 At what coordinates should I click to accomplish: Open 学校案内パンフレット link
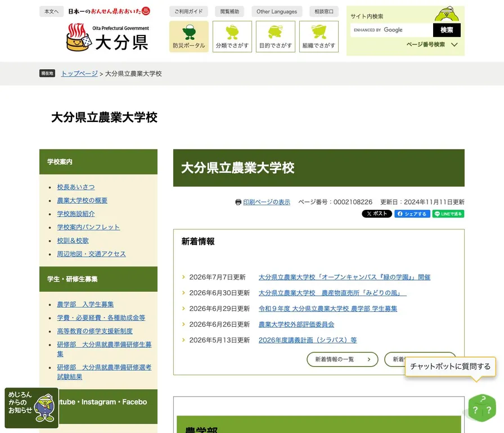(88, 227)
